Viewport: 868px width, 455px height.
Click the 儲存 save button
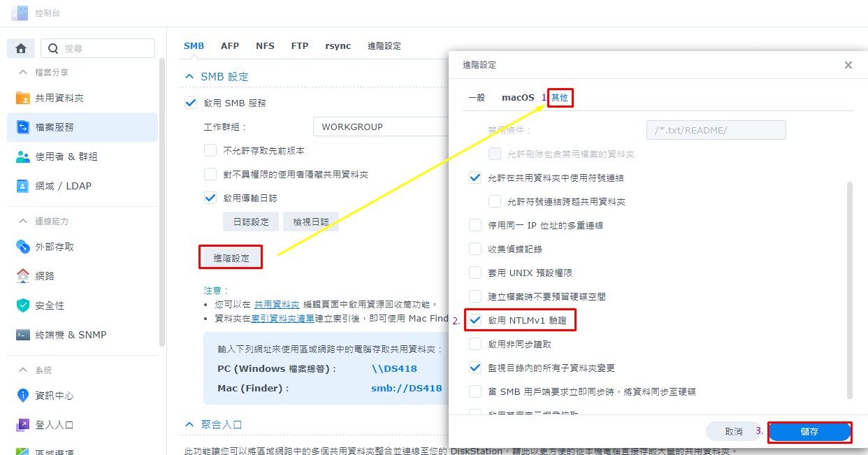[x=809, y=432]
